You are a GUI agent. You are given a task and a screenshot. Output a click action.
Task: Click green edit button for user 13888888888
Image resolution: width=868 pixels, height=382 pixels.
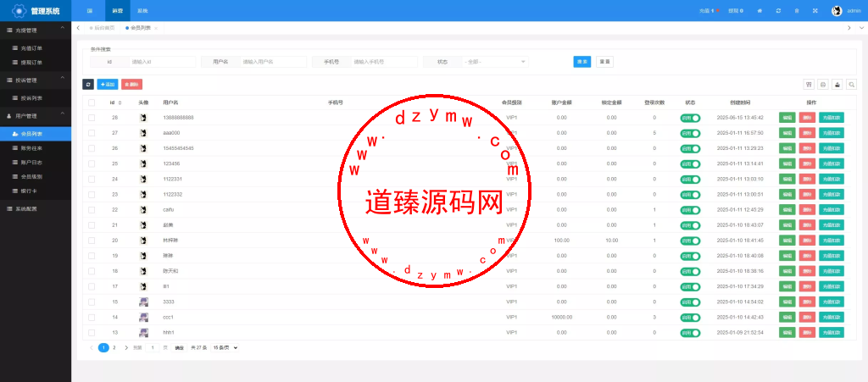tap(787, 118)
